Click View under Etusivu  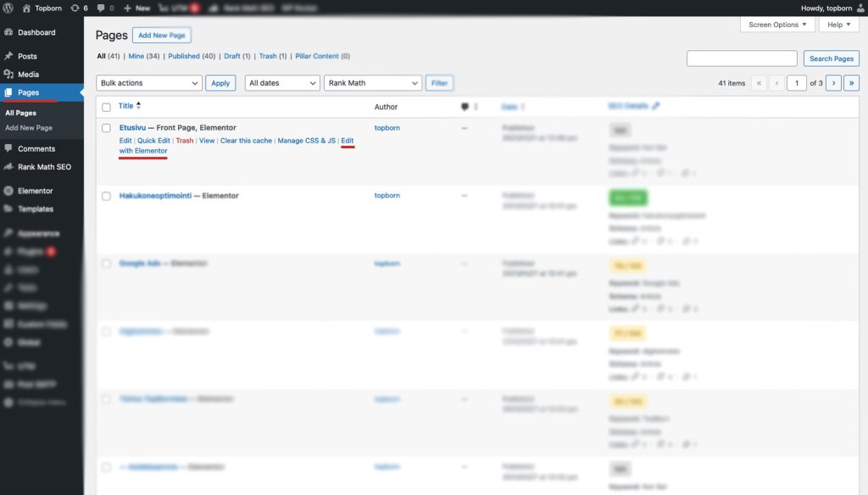pyautogui.click(x=207, y=141)
